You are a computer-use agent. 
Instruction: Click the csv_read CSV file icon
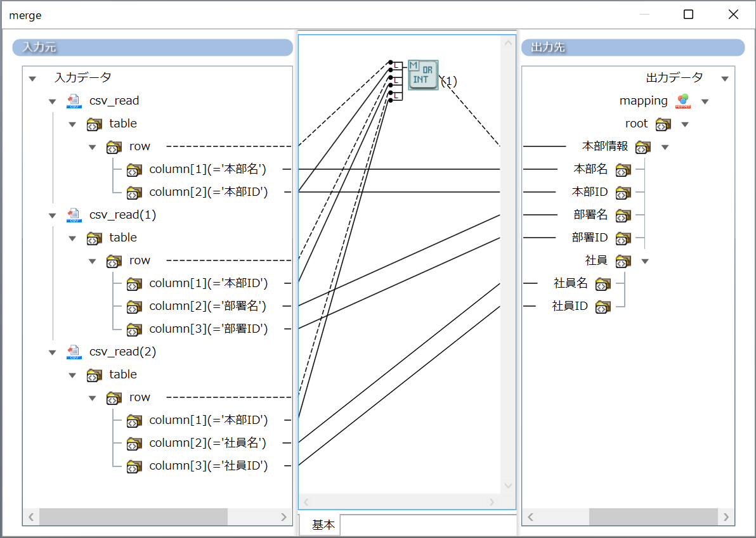coord(74,101)
